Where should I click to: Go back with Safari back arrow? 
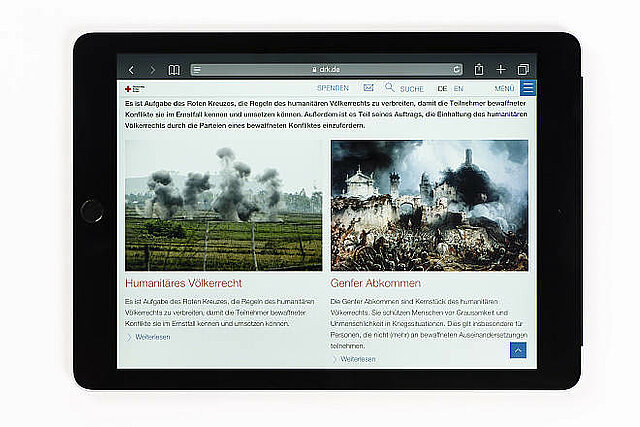(131, 70)
